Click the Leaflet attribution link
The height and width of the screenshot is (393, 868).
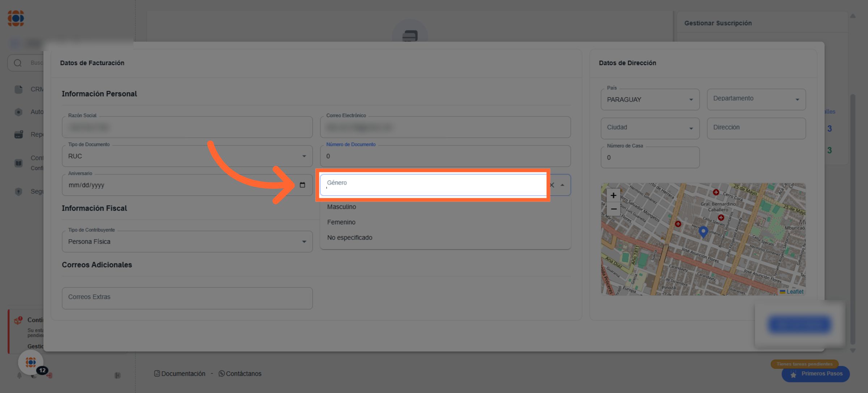795,292
